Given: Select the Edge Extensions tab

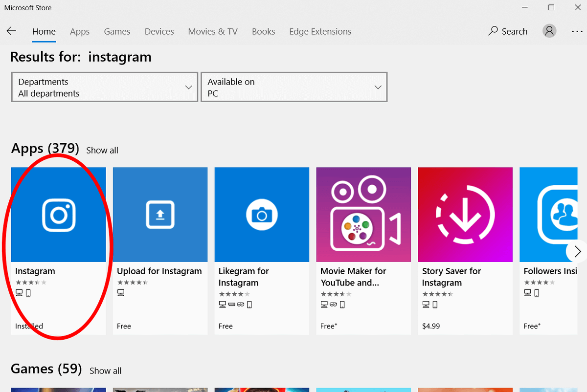Looking at the screenshot, I should point(320,31).
